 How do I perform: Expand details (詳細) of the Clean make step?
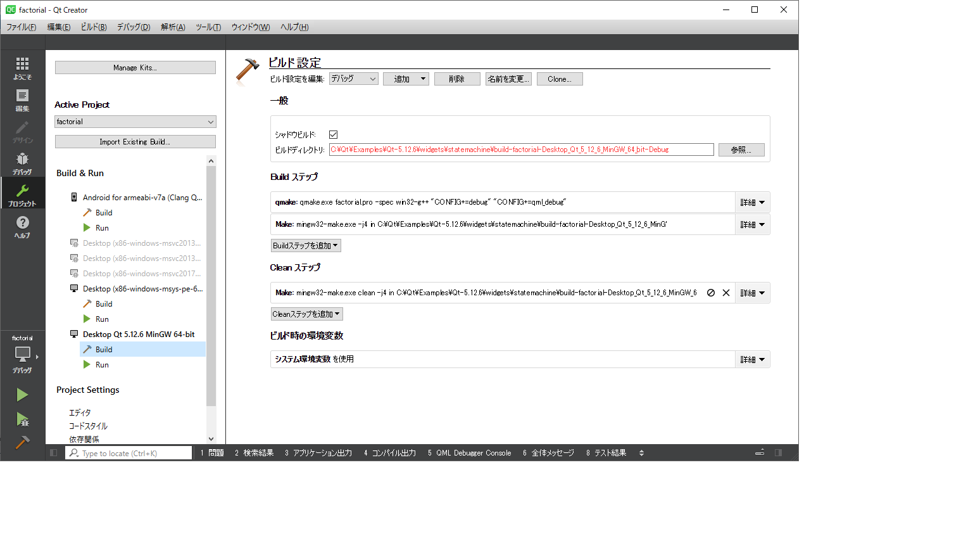pyautogui.click(x=753, y=293)
